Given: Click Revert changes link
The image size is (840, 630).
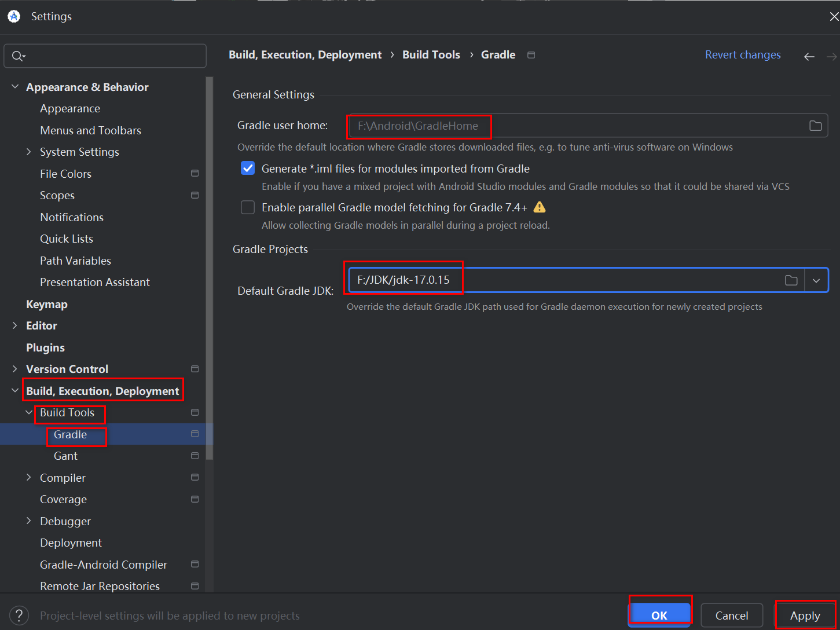Looking at the screenshot, I should tap(743, 54).
